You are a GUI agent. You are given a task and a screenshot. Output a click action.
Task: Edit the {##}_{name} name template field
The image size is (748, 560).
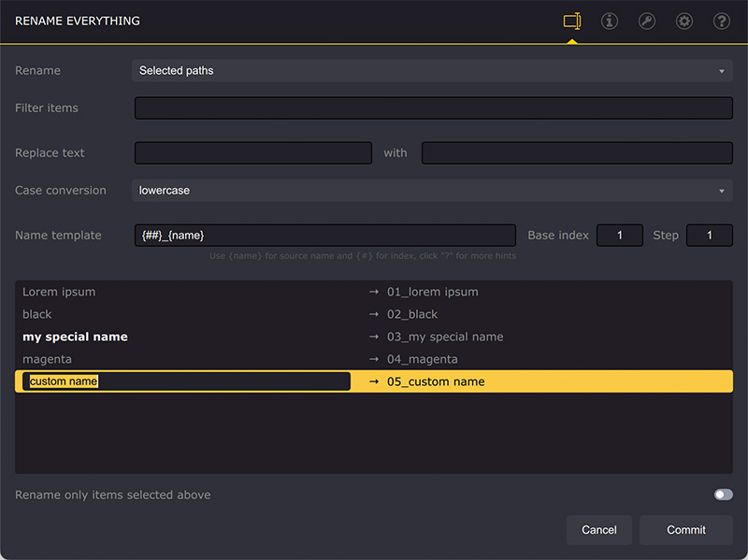point(323,235)
